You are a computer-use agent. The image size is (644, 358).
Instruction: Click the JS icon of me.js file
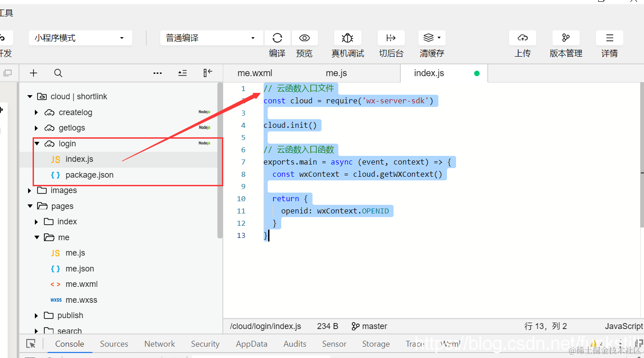pos(56,253)
